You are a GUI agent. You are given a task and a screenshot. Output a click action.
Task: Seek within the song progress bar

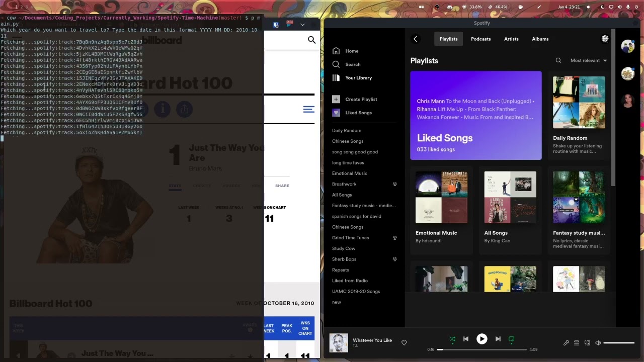click(482, 349)
